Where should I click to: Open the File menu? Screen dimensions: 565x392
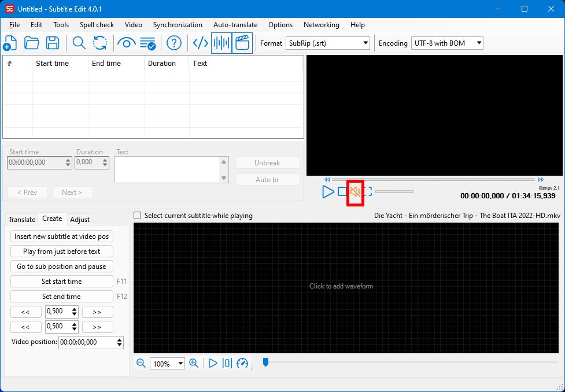click(x=14, y=25)
